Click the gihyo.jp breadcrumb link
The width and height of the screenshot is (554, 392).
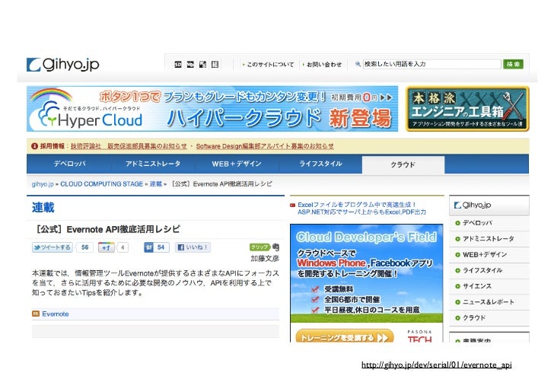coord(43,184)
